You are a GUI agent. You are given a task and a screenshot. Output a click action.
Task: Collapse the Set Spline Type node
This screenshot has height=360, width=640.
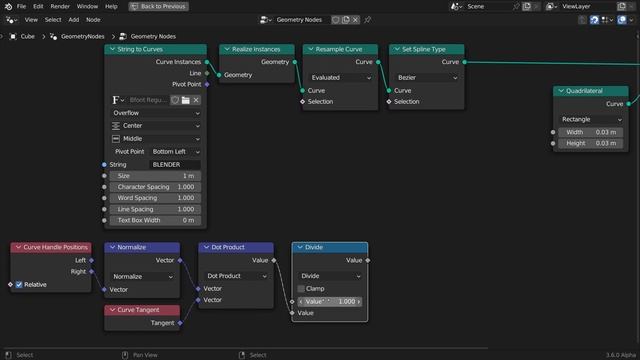coord(397,49)
